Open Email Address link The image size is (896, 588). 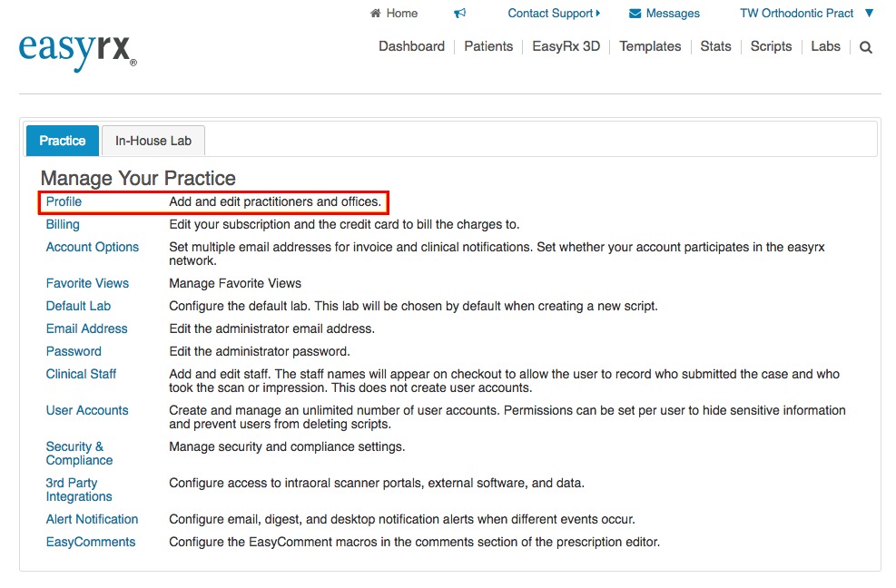(87, 328)
